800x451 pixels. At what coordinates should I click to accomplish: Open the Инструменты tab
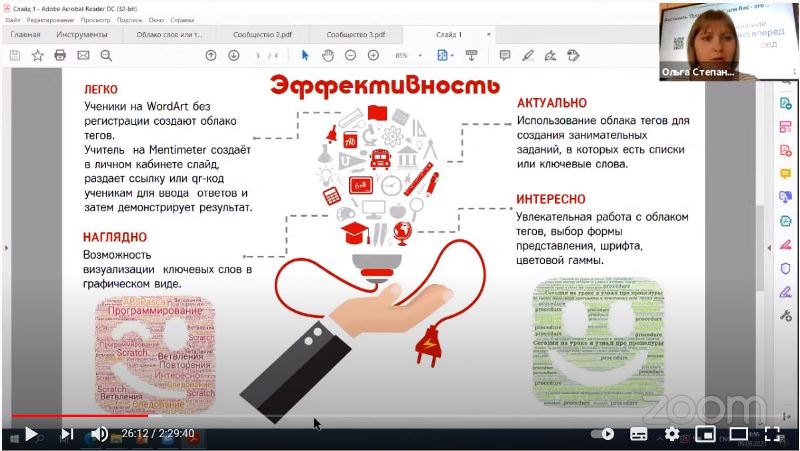[x=81, y=34]
